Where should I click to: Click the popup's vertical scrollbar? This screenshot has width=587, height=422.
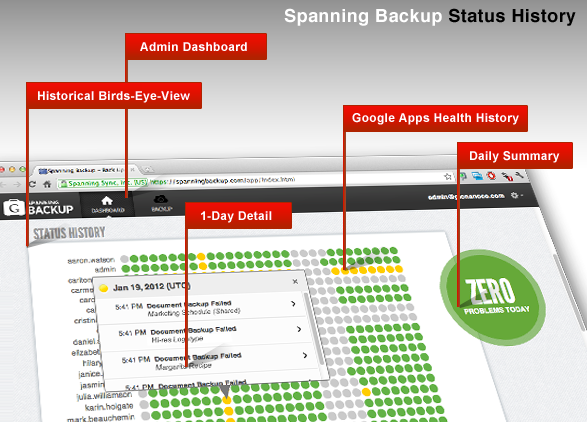pos(314,328)
